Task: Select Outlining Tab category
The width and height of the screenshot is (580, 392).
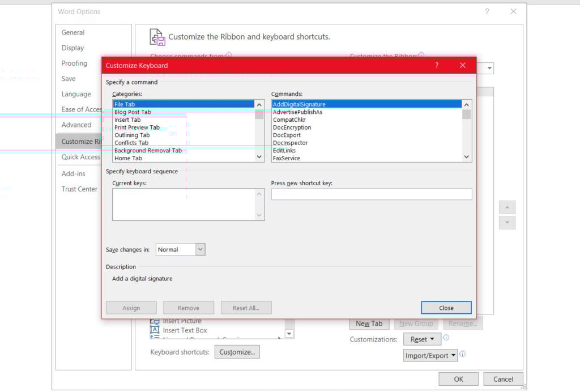Action: coord(184,135)
